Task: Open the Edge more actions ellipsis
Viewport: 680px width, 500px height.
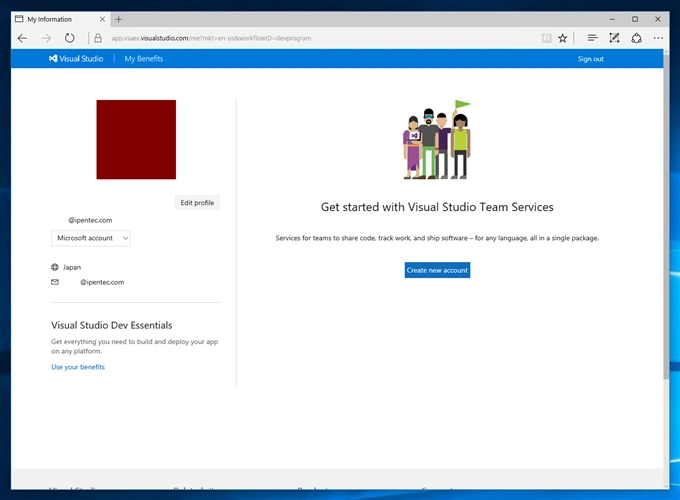Action: pos(658,38)
